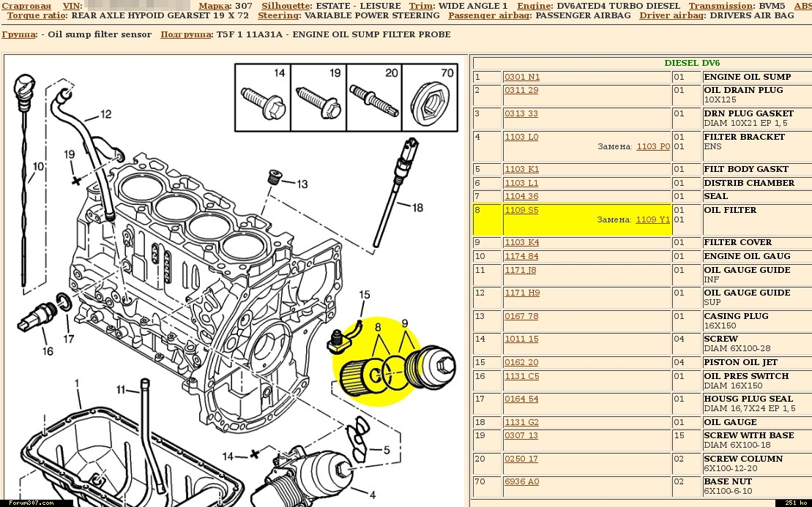Open highlighted part number 1109 S5
812x507 pixels.
[521, 210]
